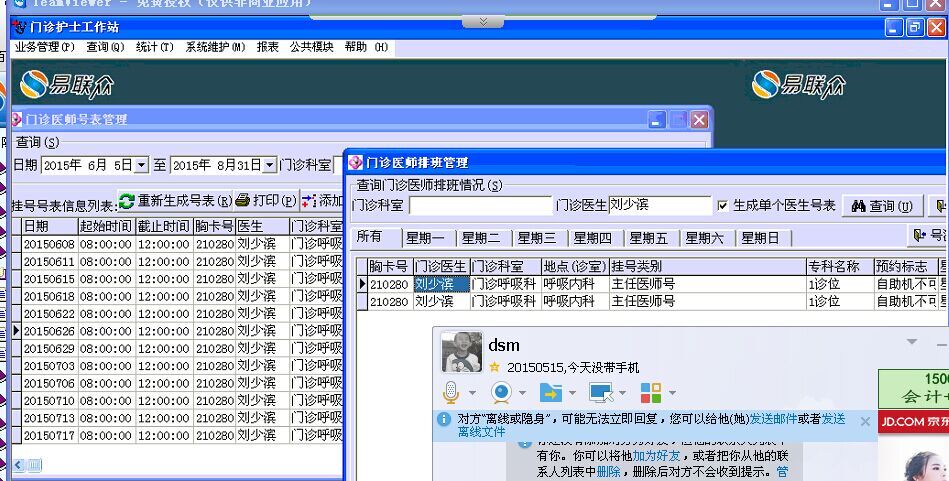Select the row dated 20150717
Viewport: 949px width, 481px height.
(177, 436)
